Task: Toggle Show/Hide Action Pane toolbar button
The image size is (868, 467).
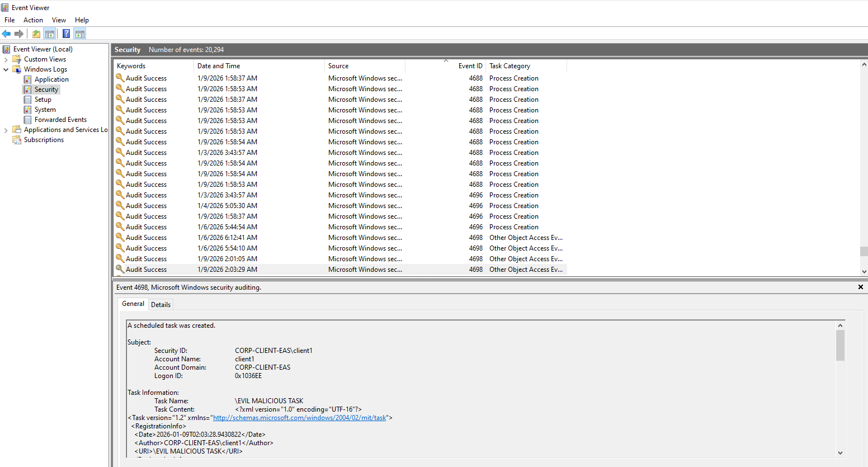Action: click(80, 34)
